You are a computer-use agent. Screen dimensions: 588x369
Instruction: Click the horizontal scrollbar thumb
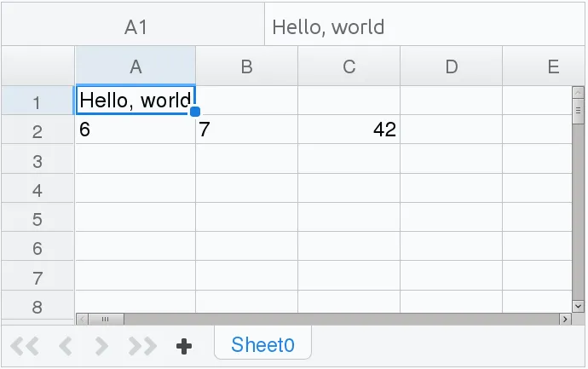pos(106,319)
